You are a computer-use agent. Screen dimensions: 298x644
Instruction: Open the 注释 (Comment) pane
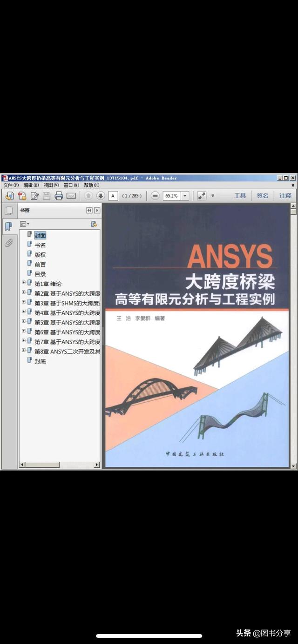285,196
